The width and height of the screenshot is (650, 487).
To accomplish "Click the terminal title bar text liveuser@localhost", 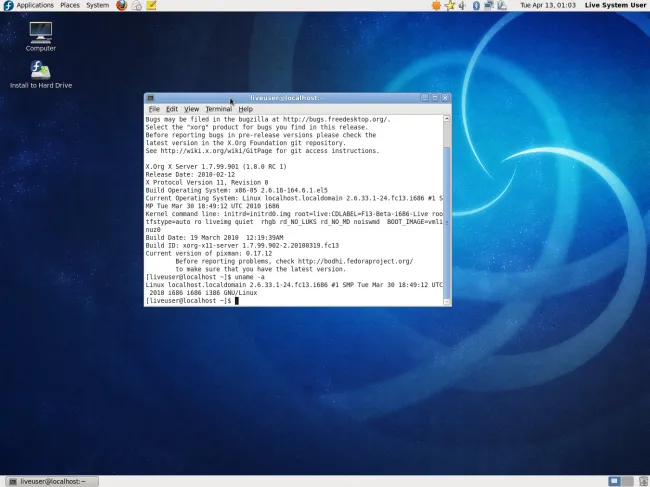I will (287, 98).
